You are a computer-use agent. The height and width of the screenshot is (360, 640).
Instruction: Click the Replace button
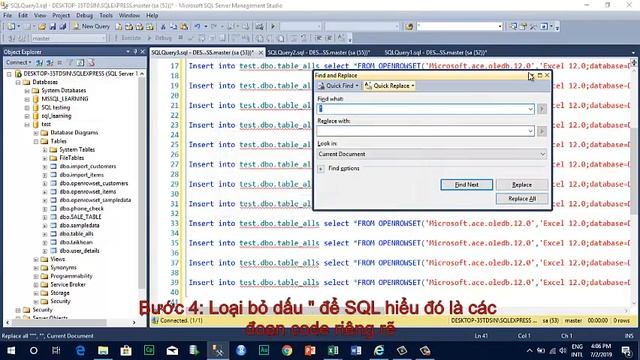[522, 185]
